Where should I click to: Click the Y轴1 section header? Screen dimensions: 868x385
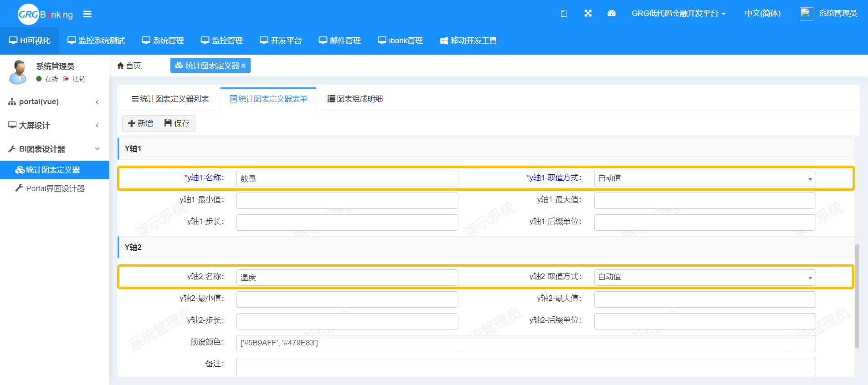[486, 148]
